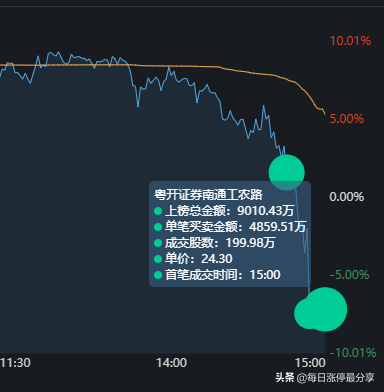This screenshot has width=384, height=392.
Task: Click the 11:30 time axis label
Action: coord(15,363)
